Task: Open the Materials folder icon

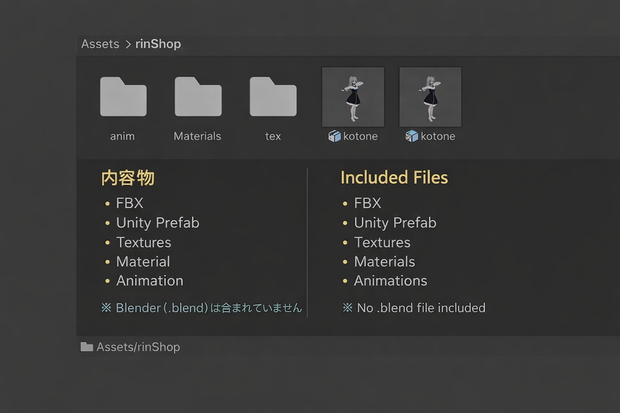Action: 198,97
